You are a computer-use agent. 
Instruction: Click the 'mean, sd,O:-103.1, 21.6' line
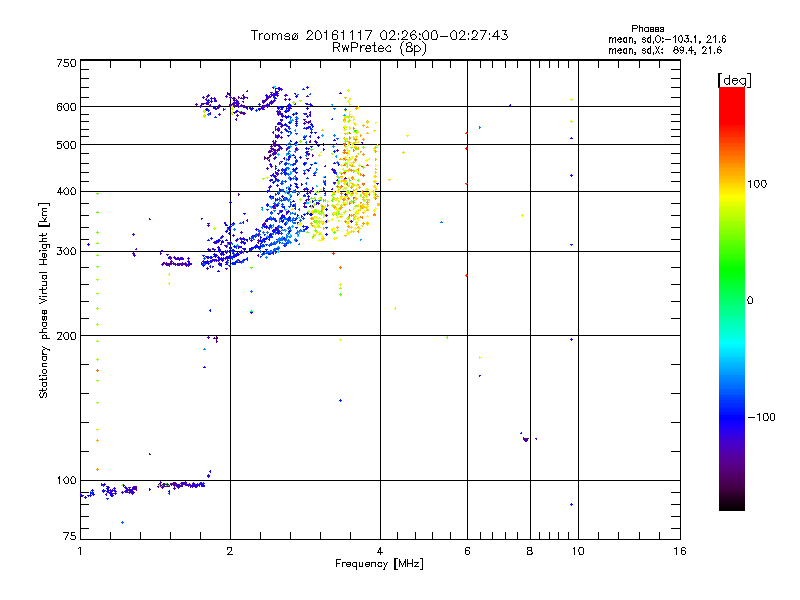click(667, 39)
